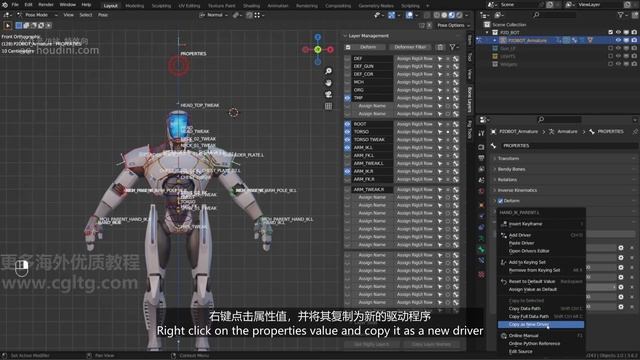Viewport: 640px width, 360px height.
Task: Open the Normal transform orientation dropdown
Action: point(213,15)
